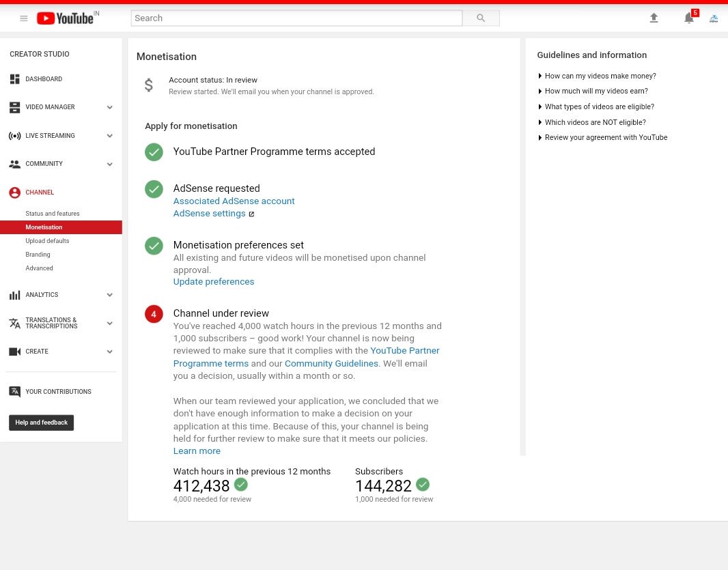The width and height of the screenshot is (728, 570).
Task: Click the 'Channel under review' heading
Action: coord(221,313)
